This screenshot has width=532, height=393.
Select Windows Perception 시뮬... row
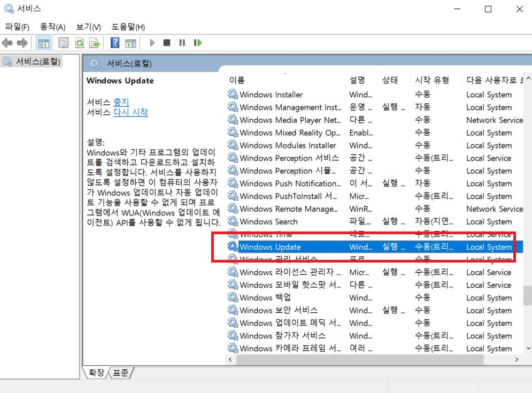coord(375,171)
